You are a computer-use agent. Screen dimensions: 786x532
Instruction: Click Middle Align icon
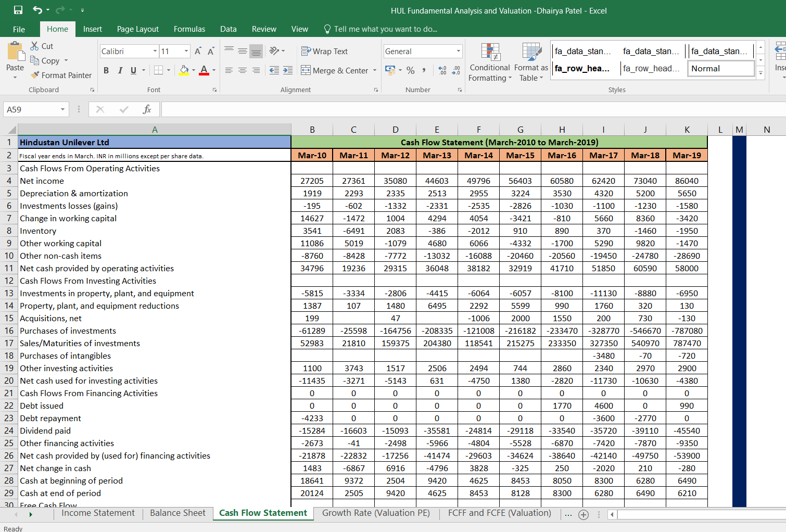(243, 50)
